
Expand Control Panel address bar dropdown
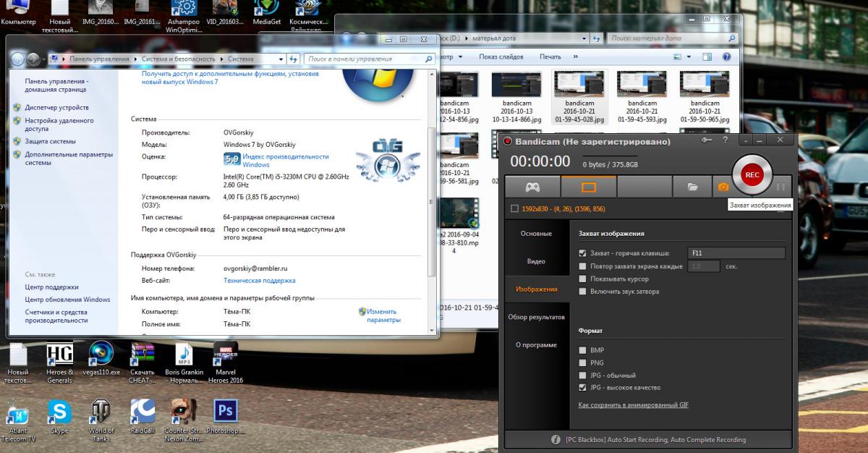[x=281, y=59]
